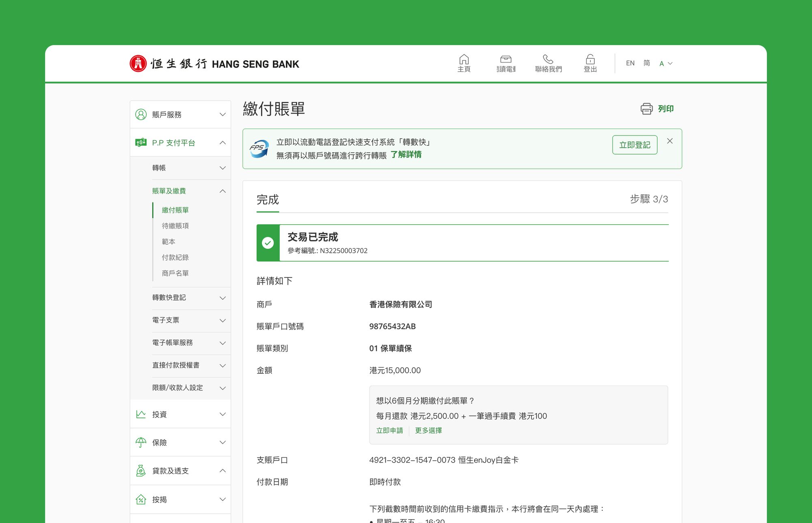Switch language to EN
Screen dimensions: 812x523
coord(630,63)
